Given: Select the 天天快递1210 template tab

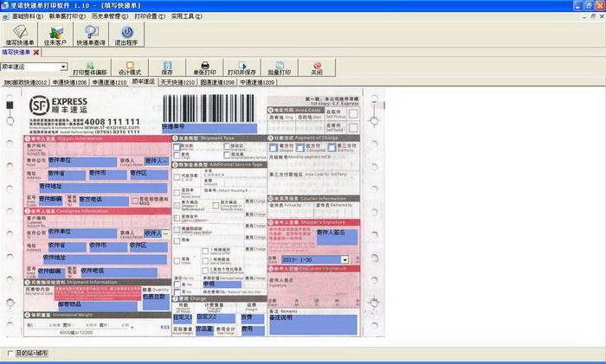Looking at the screenshot, I should coord(176,82).
